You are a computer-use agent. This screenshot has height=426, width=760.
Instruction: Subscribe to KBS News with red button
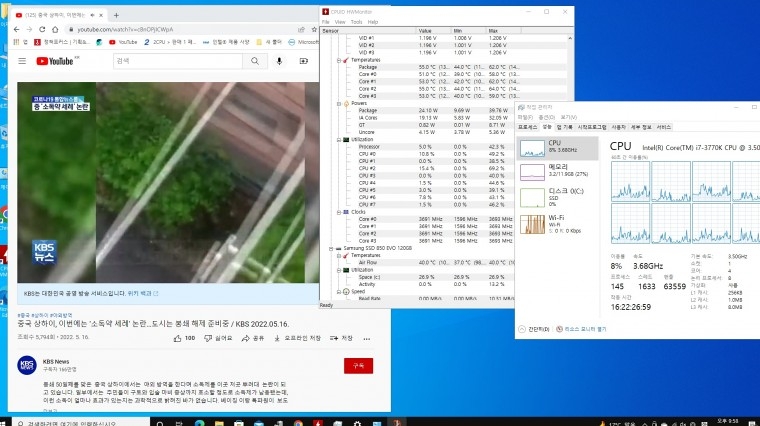[358, 366]
